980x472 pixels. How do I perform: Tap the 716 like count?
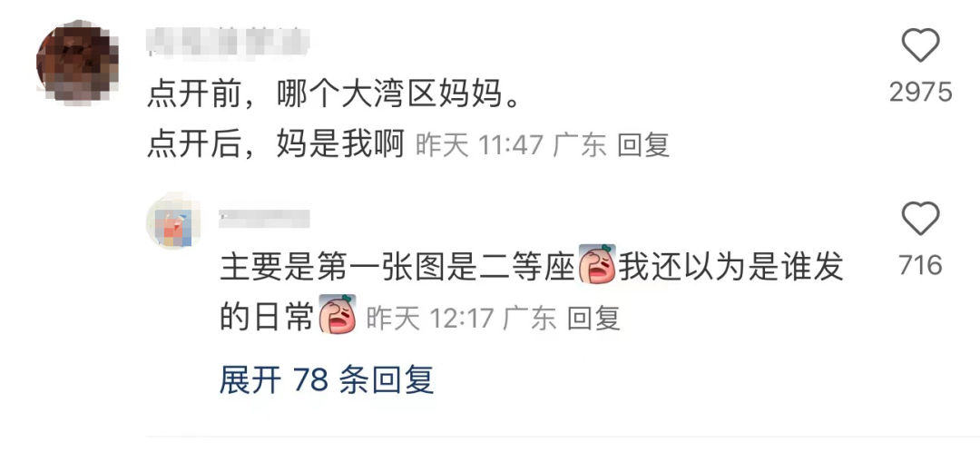(920, 266)
